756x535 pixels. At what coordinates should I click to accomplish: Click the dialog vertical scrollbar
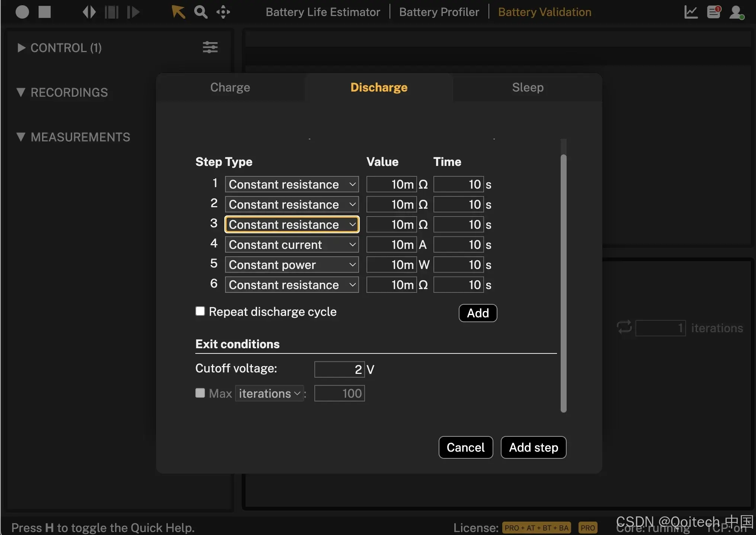coord(563,283)
